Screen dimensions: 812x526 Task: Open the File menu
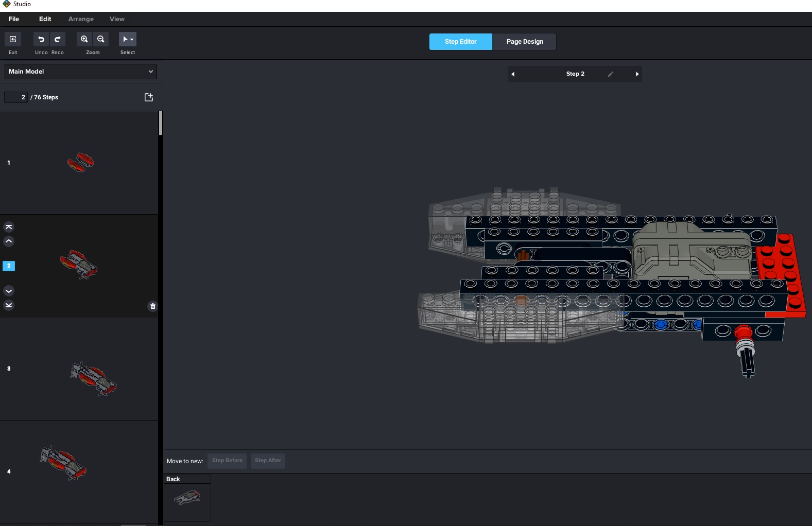coord(14,19)
